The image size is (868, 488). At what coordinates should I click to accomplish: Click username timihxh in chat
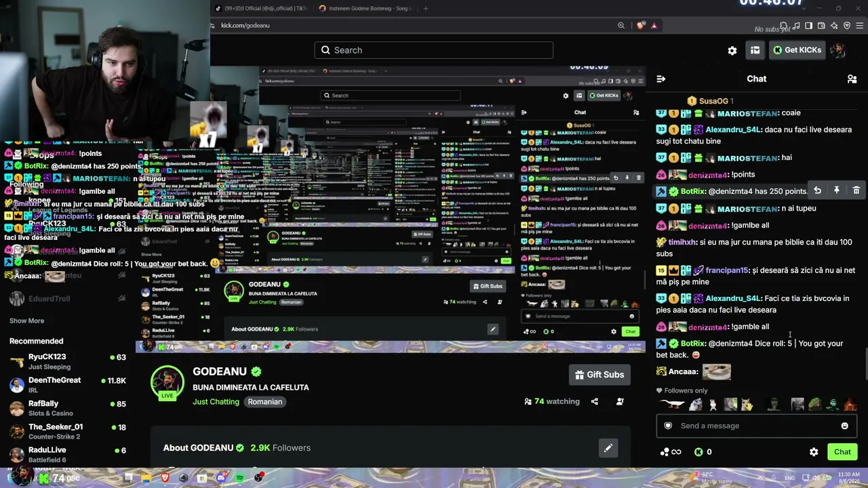[682, 242]
